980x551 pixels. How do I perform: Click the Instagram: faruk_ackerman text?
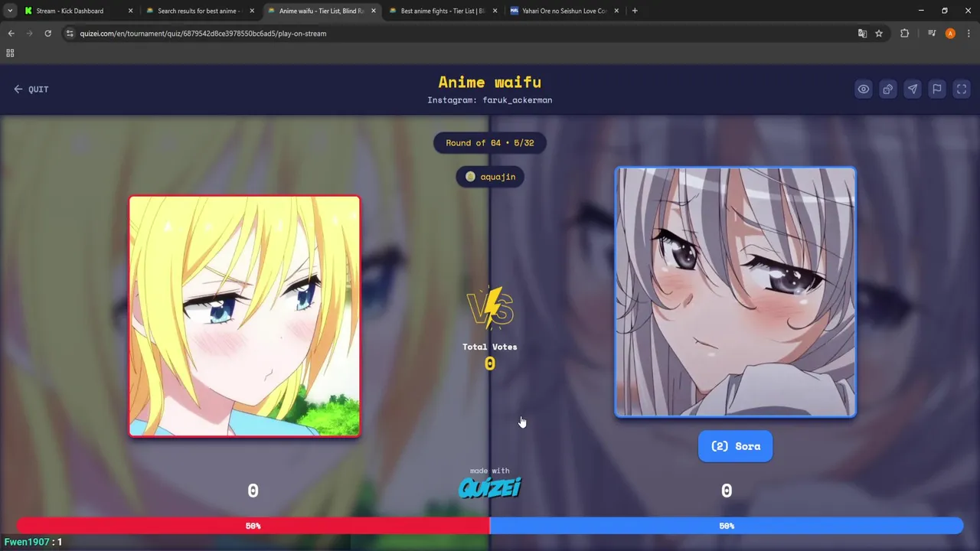point(490,100)
